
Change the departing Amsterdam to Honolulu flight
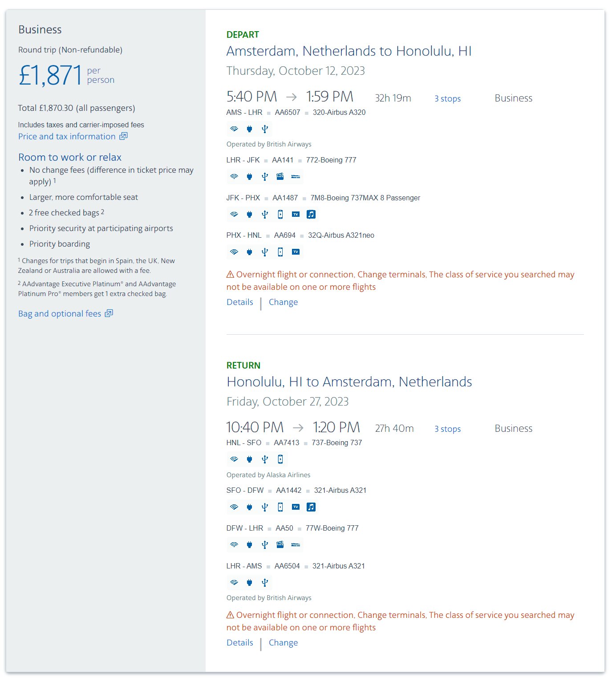coord(284,302)
